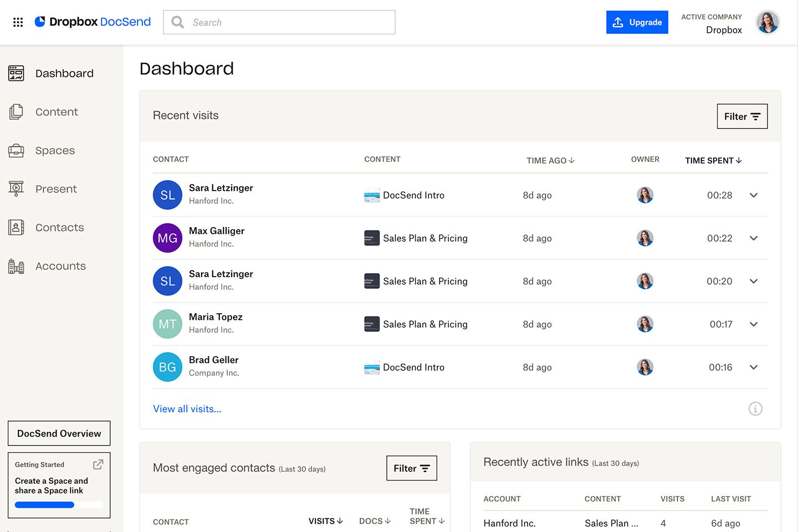
Task: Open the Getting Started external link icon
Action: (98, 464)
